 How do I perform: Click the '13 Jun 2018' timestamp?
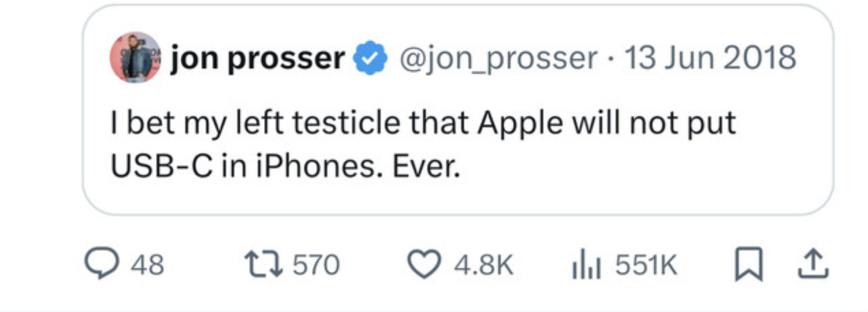(710, 59)
